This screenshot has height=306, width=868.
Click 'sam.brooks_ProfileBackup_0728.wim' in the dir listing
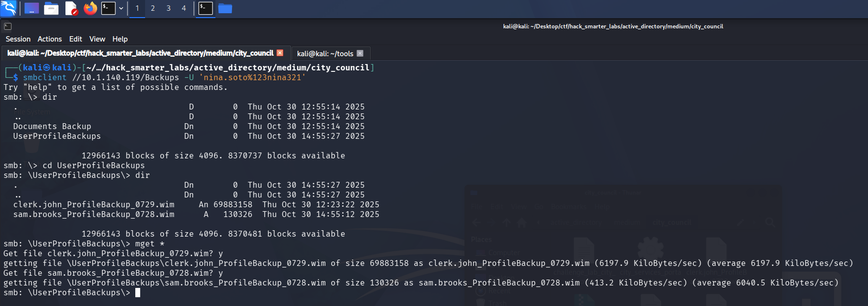(x=94, y=214)
